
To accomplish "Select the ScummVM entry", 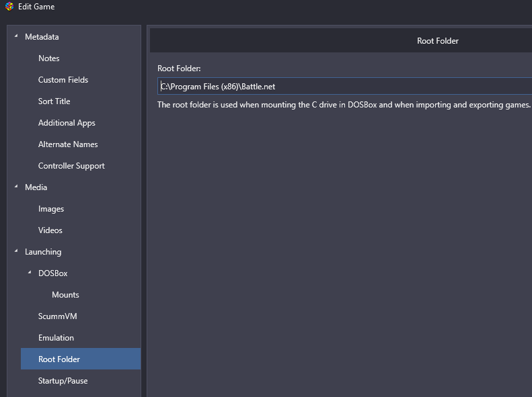I will (x=58, y=316).
